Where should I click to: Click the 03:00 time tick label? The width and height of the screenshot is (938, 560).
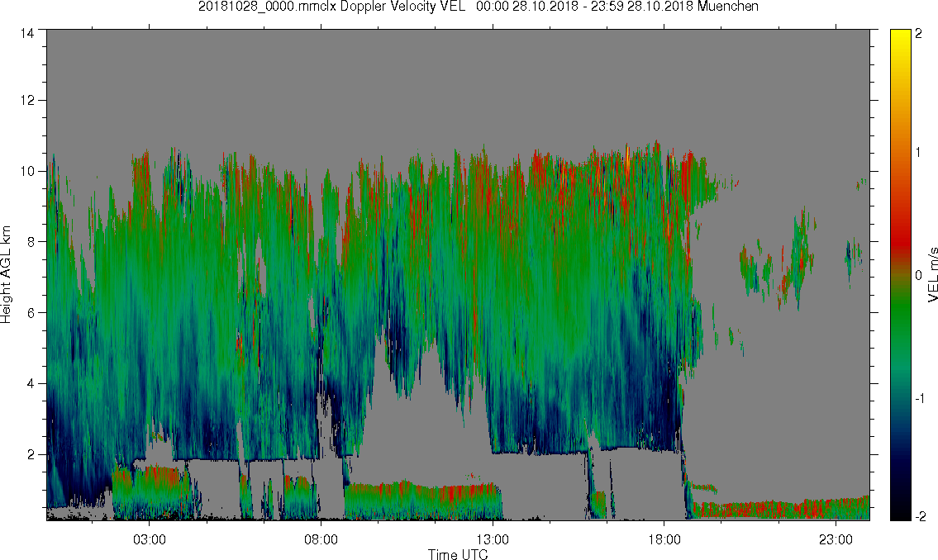point(149,539)
